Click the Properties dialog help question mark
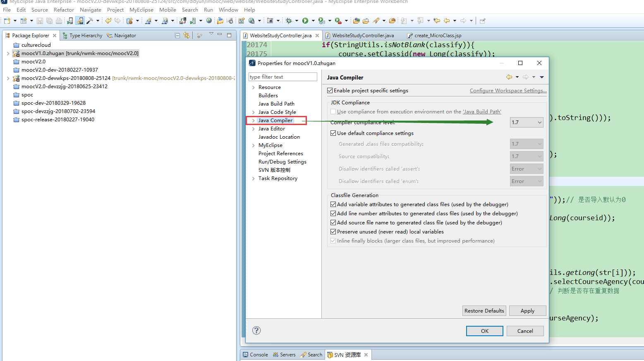This screenshot has width=644, height=361. [x=256, y=330]
